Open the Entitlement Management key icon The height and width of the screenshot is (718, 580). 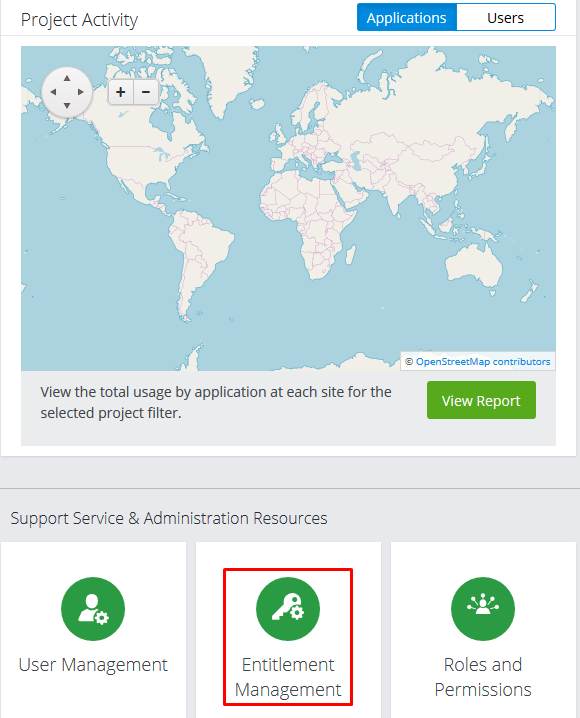288,609
